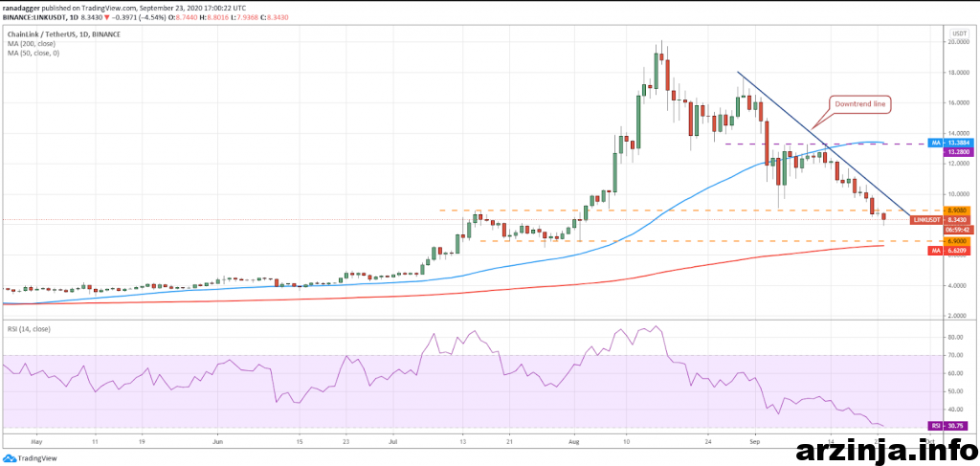The width and height of the screenshot is (980, 466).
Task: Select the RSI (14, close) indicator legend
Action: [29, 328]
